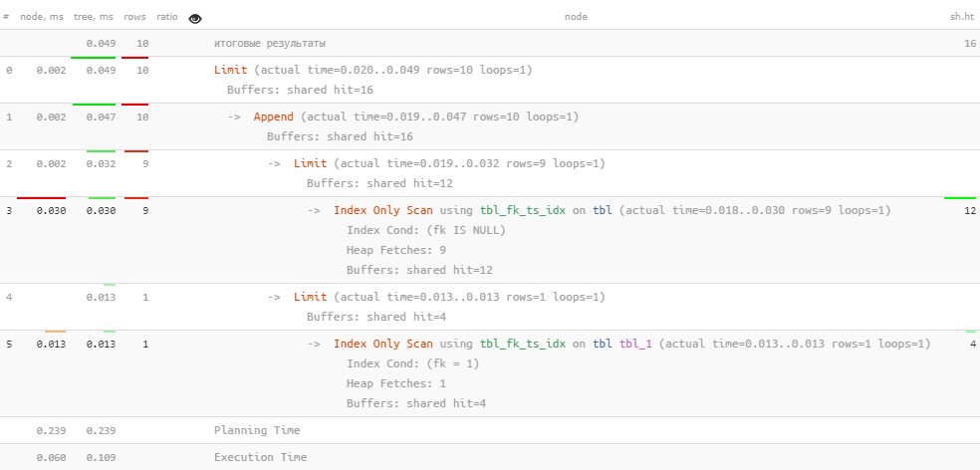Click the red node-time bar of row 3
980x470 pixels.
[41, 198]
